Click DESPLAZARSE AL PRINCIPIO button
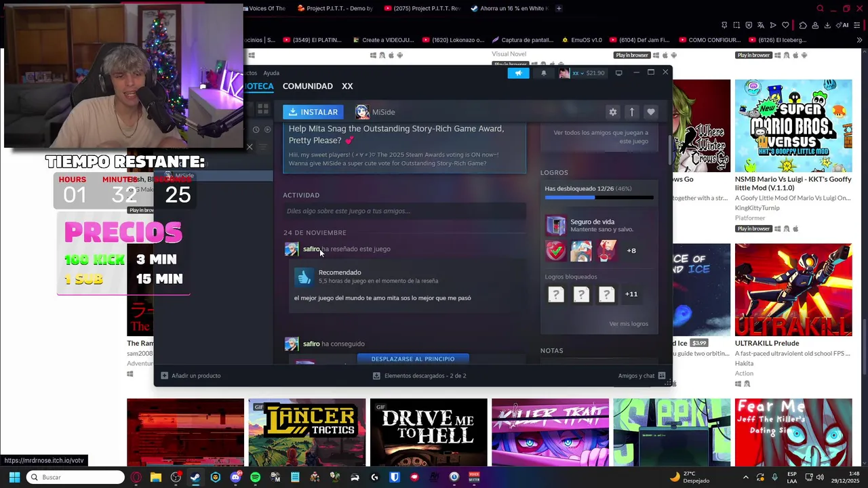 (x=413, y=359)
